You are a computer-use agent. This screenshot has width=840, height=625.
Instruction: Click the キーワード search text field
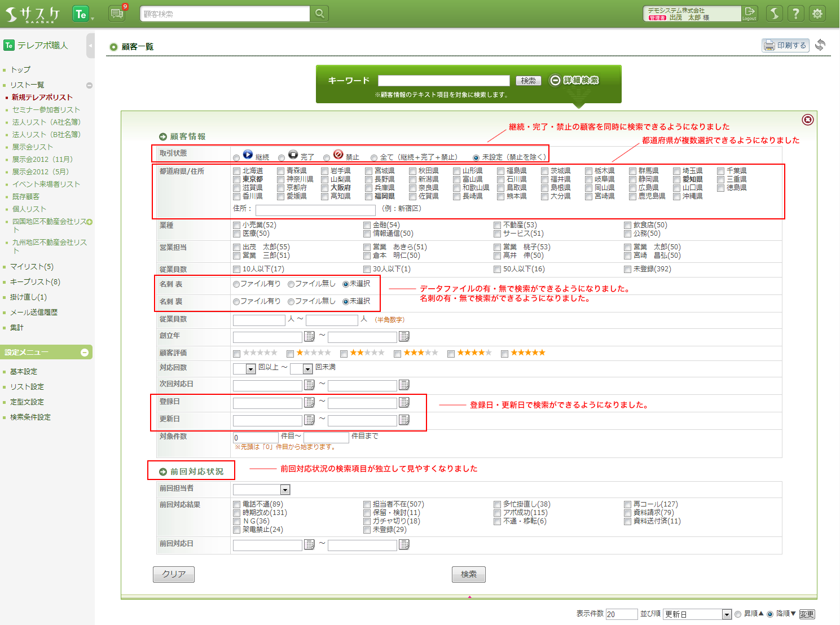click(443, 81)
